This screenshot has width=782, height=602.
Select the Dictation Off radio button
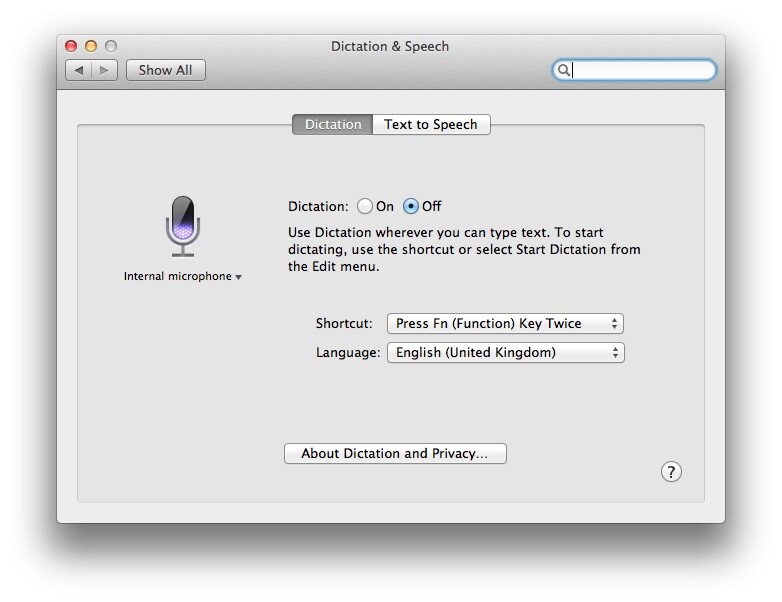tap(410, 206)
